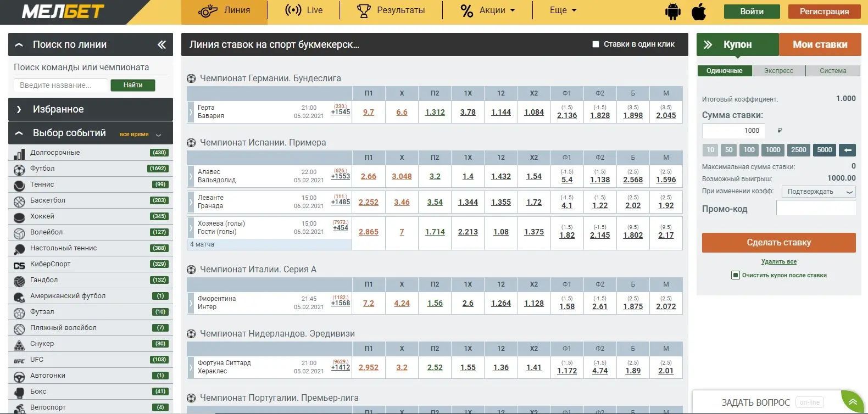Open the Еще dropdown menu

[x=563, y=10]
